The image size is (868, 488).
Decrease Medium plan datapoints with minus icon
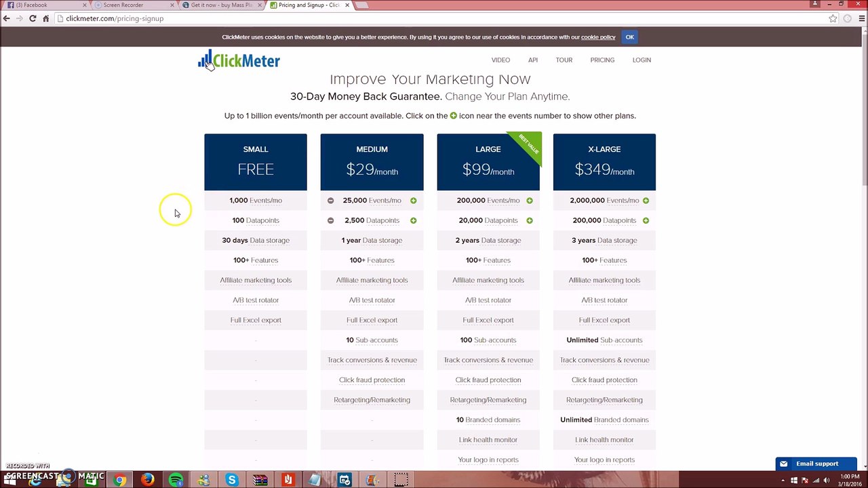tap(330, 220)
